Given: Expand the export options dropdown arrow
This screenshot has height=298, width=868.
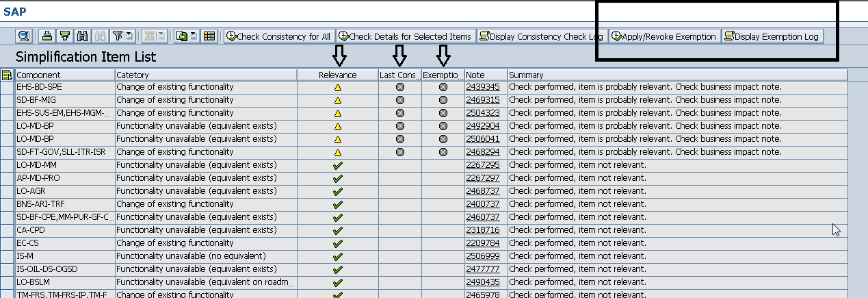Looking at the screenshot, I should (194, 36).
